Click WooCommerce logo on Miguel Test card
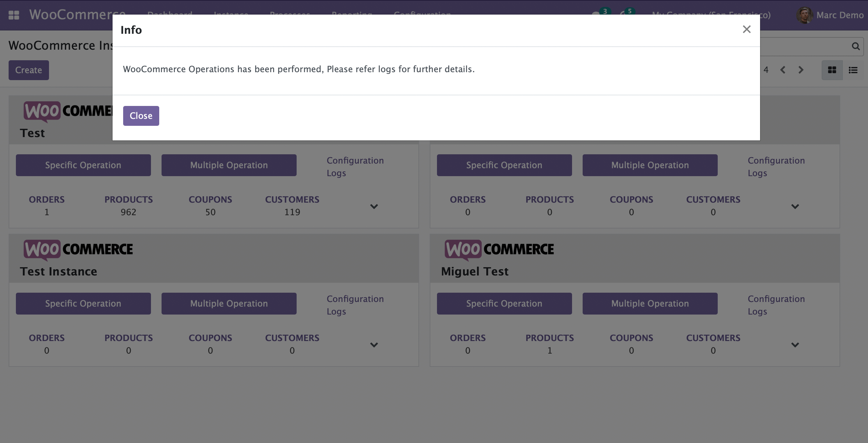 499,250
